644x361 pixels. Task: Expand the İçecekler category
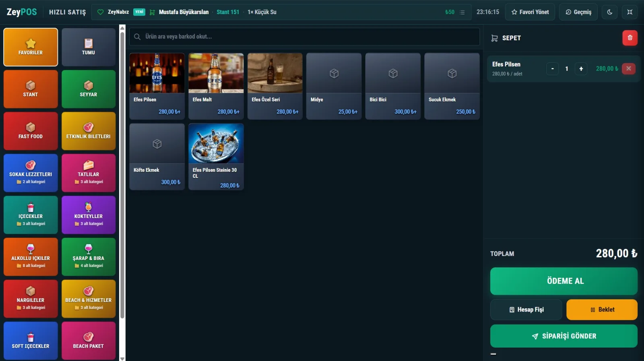coord(31,215)
